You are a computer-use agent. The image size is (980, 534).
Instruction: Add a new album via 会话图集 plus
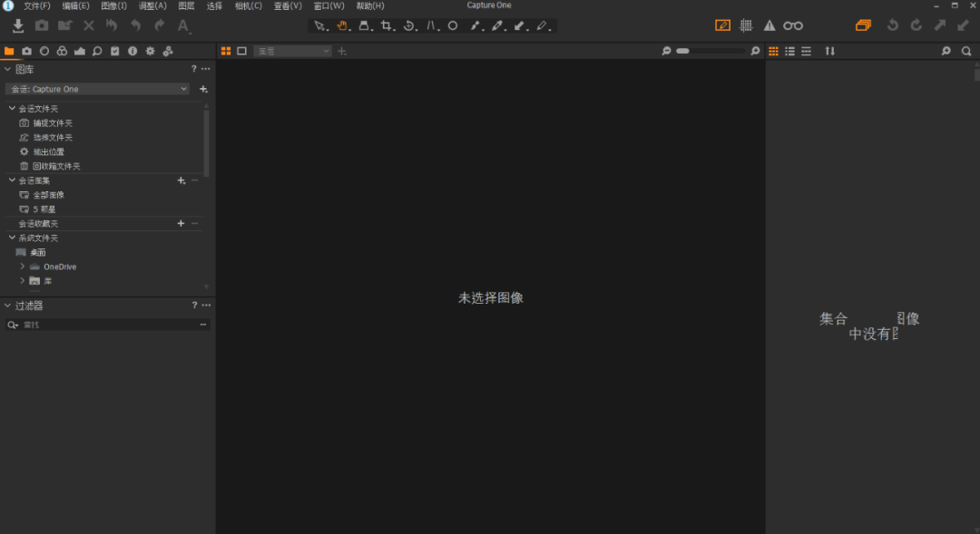pos(181,180)
